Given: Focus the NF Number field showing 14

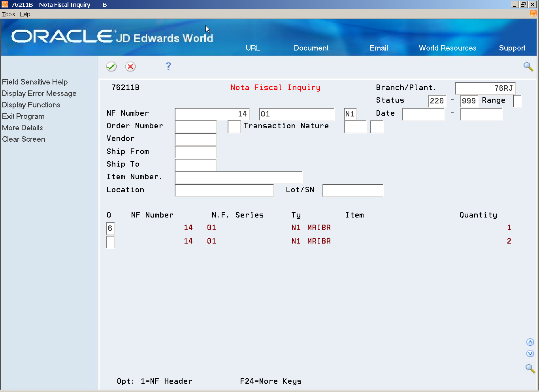Looking at the screenshot, I should (x=212, y=114).
